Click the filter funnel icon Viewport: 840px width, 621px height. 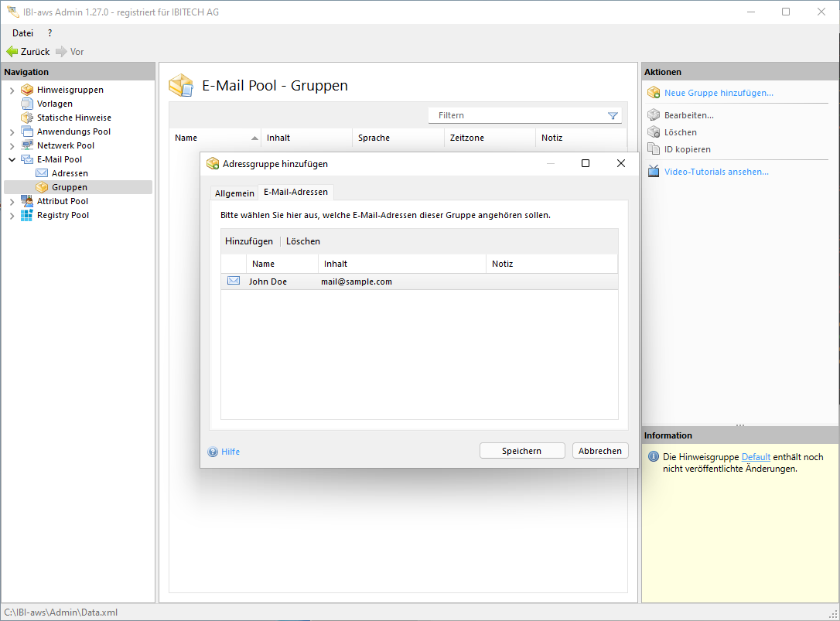[613, 115]
